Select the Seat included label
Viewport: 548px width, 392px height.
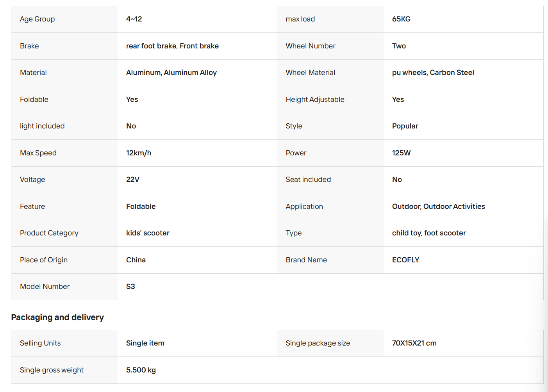pyautogui.click(x=308, y=180)
